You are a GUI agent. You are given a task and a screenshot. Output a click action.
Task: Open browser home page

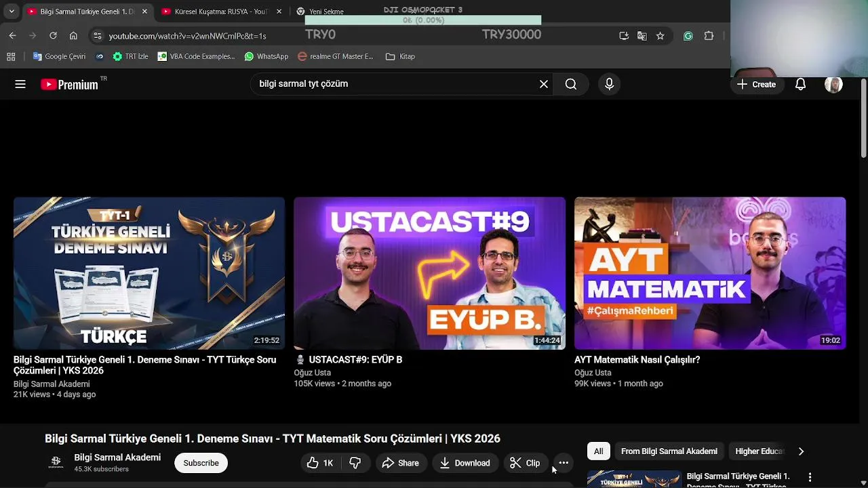tap(73, 36)
